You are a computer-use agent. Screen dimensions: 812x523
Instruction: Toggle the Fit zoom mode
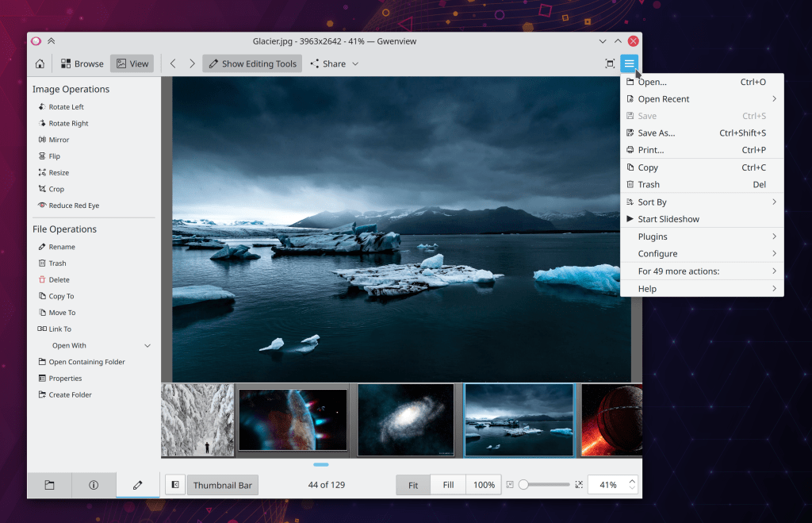pos(413,485)
